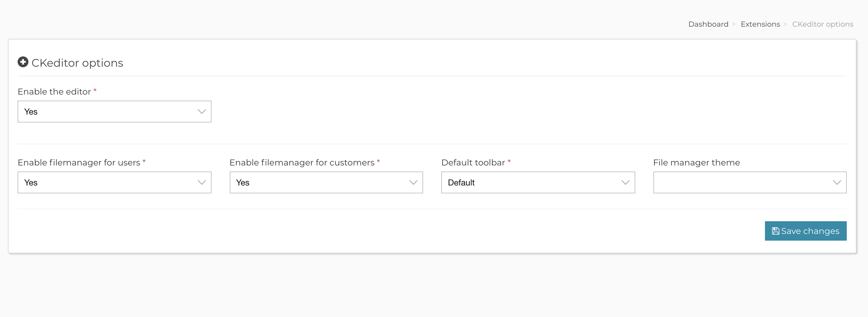Open Enable filemanager for users dropdown

coord(115,182)
